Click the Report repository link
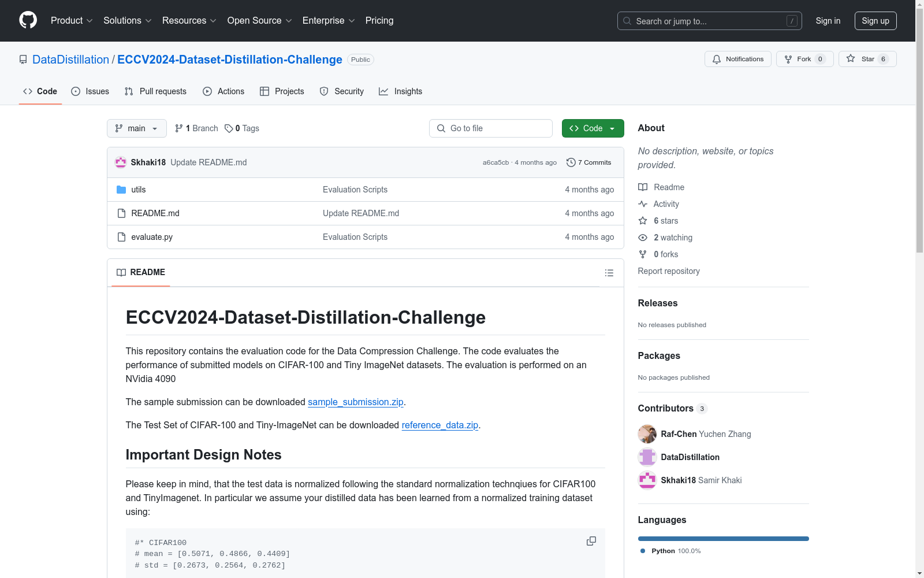 click(669, 271)
